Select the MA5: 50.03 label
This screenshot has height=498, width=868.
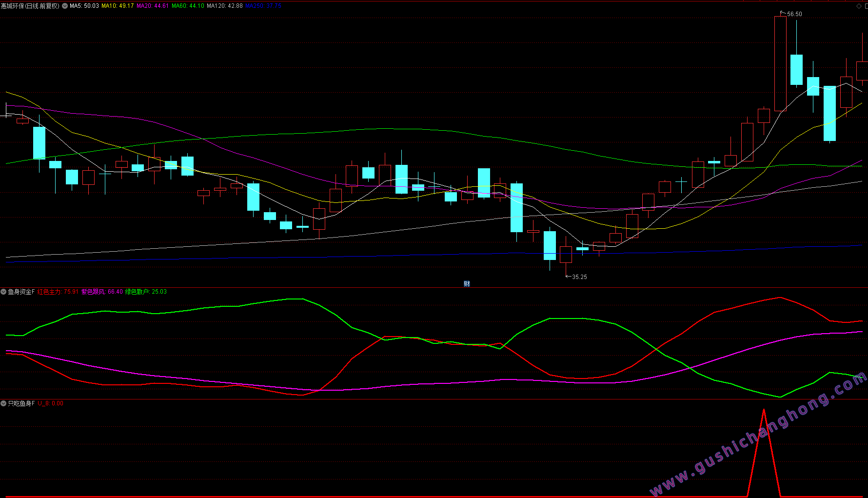point(84,6)
